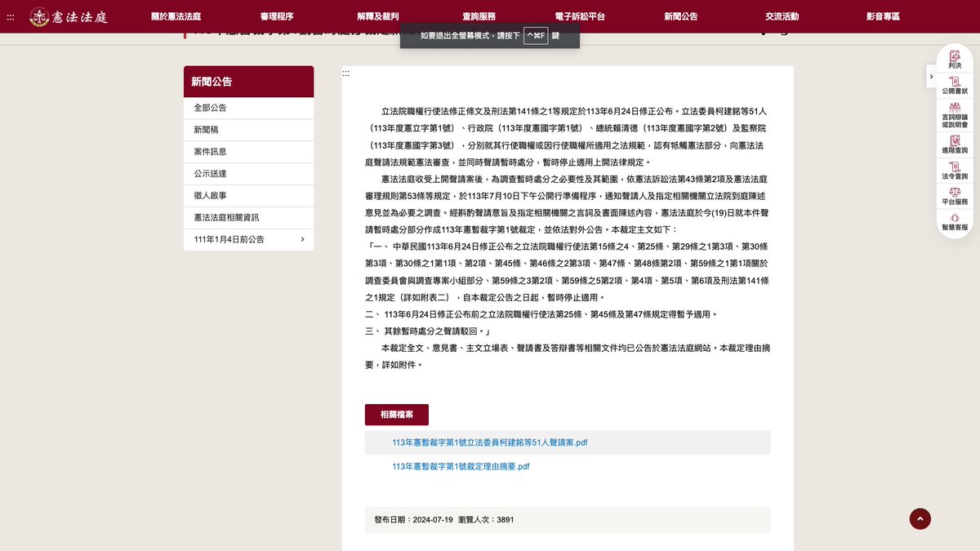The width and height of the screenshot is (980, 551).
Task: Select 徵人啟事 in the sidebar
Action: [249, 196]
